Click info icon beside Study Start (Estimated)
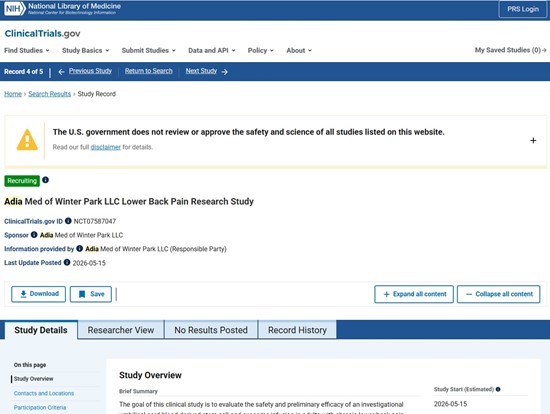The height and width of the screenshot is (414, 550). coord(498,389)
